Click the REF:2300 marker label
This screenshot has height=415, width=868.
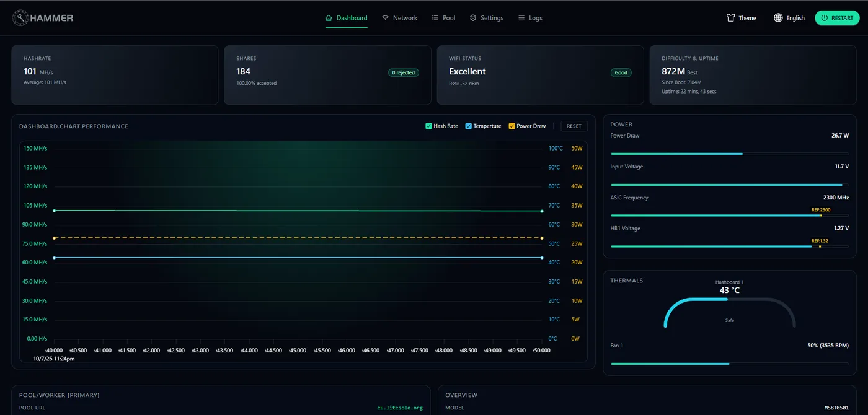(x=820, y=209)
